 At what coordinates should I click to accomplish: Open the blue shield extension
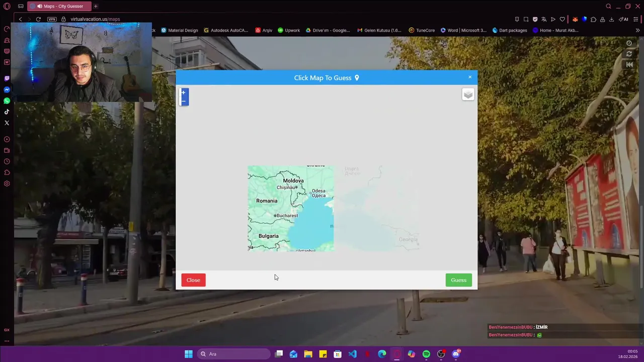tap(584, 19)
